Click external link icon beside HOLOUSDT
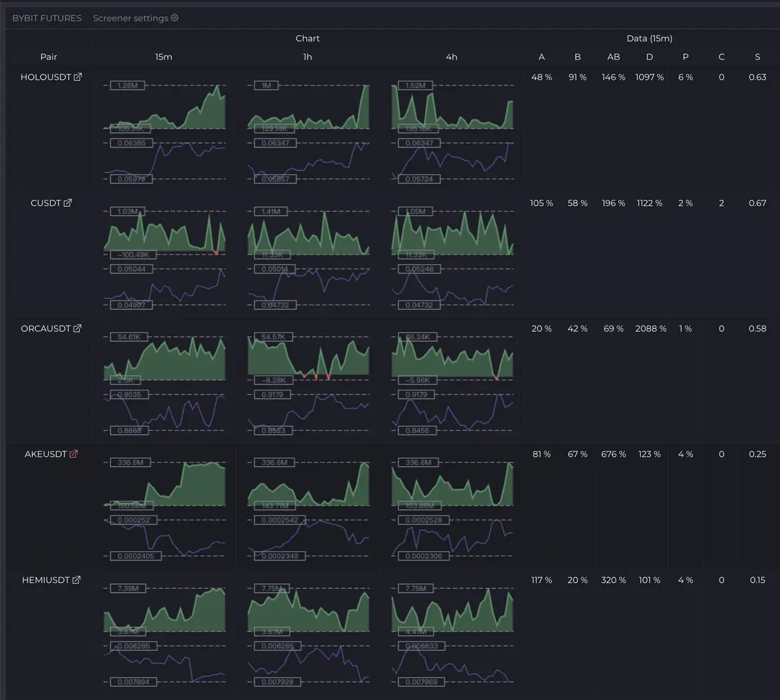780x700 pixels. point(78,77)
